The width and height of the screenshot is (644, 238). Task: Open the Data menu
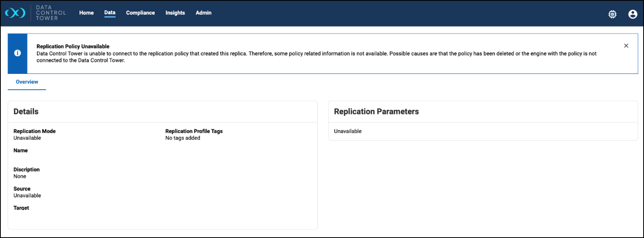pos(110,13)
